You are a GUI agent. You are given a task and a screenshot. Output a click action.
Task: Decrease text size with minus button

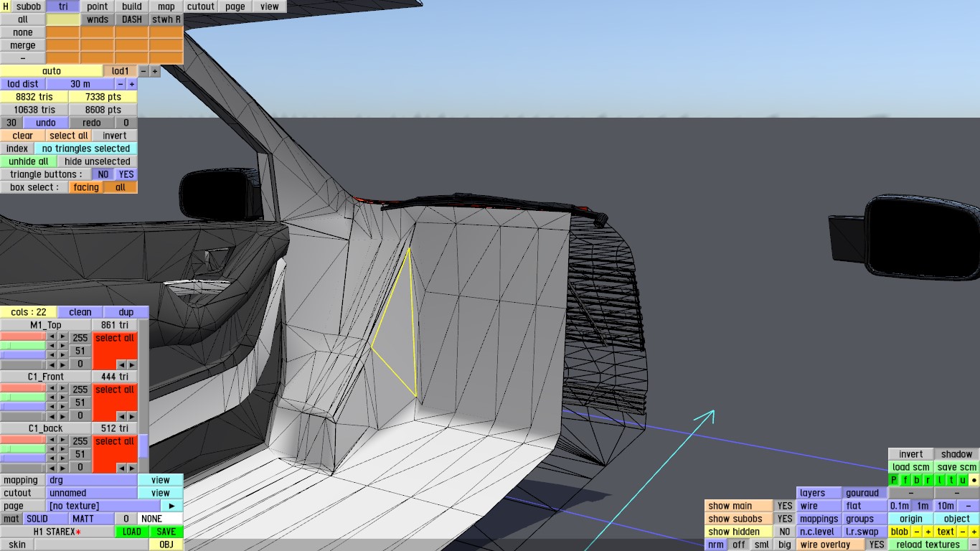pos(963,532)
